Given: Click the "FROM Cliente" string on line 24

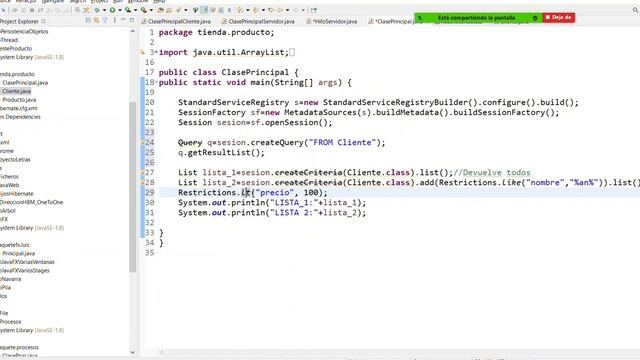Looking at the screenshot, I should (342, 142).
